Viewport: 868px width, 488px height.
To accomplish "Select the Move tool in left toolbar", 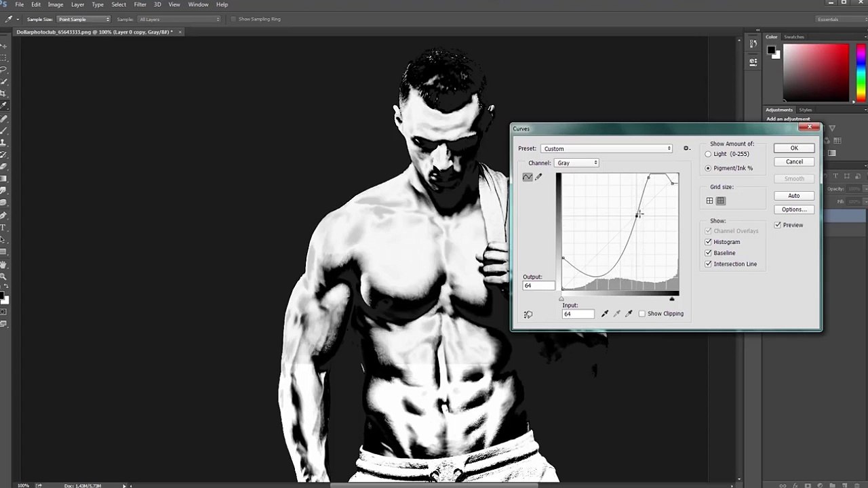I will pos(3,45).
